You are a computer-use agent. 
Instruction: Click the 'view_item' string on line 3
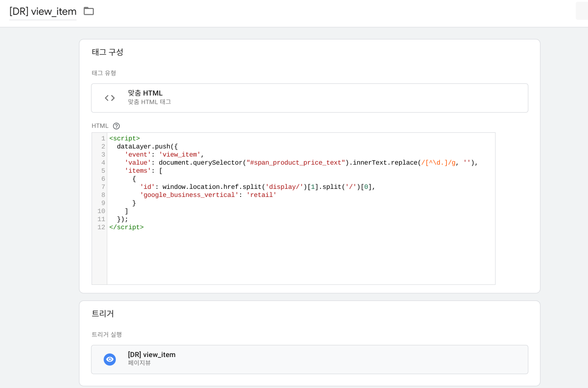(180, 155)
